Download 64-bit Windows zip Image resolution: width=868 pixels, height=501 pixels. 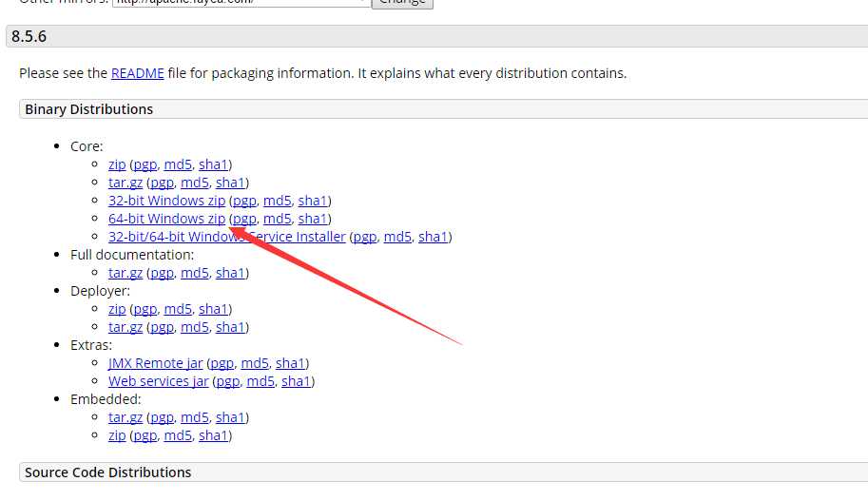point(166,219)
